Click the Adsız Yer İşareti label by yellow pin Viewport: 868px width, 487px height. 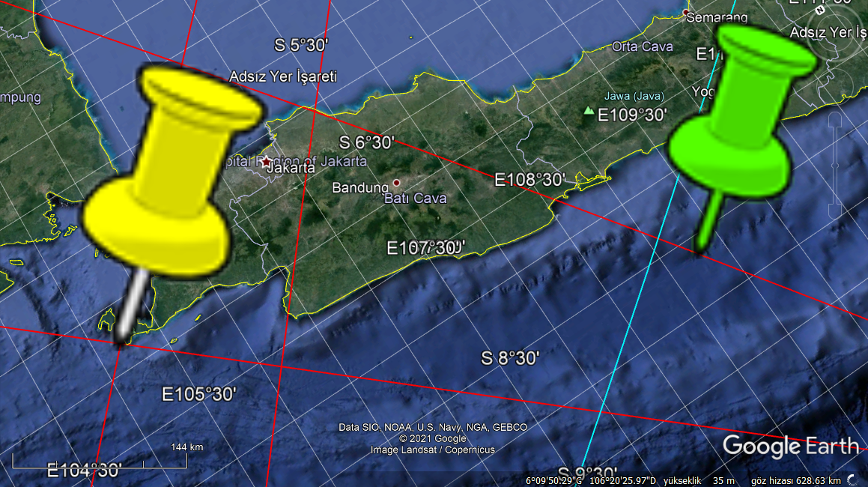[x=283, y=76]
